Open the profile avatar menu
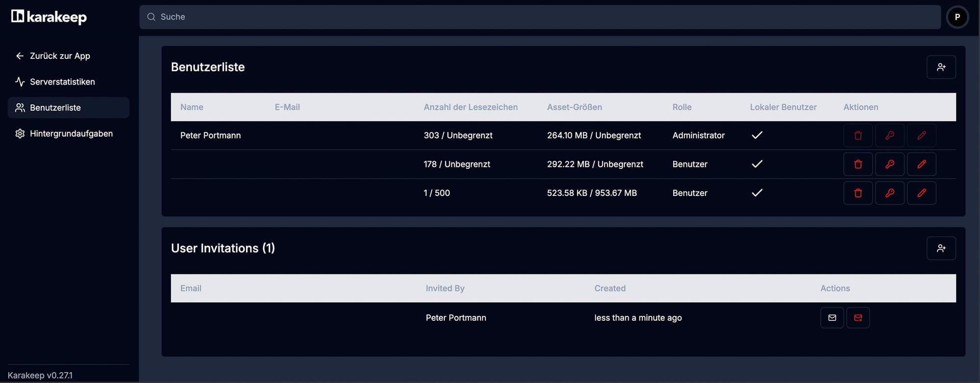The height and width of the screenshot is (383, 980). (957, 17)
